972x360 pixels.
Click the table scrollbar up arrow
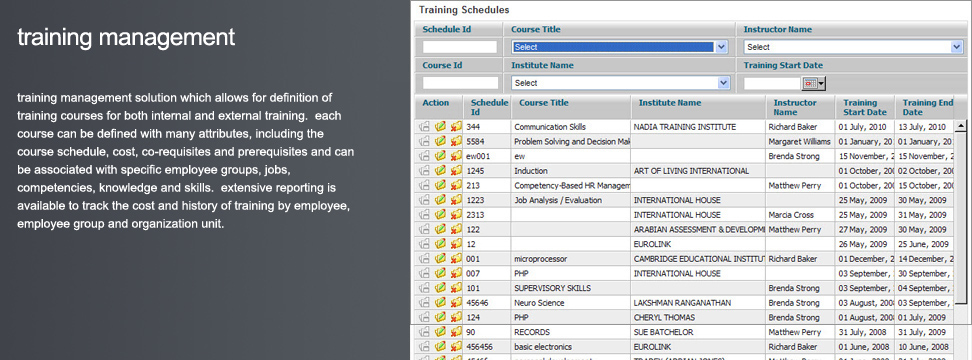tap(961, 126)
